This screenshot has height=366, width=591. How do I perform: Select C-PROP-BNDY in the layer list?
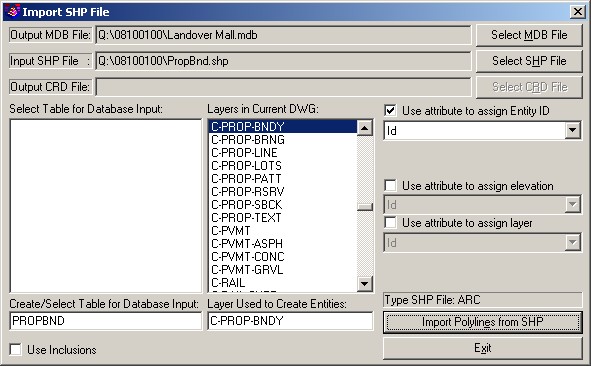[283, 127]
